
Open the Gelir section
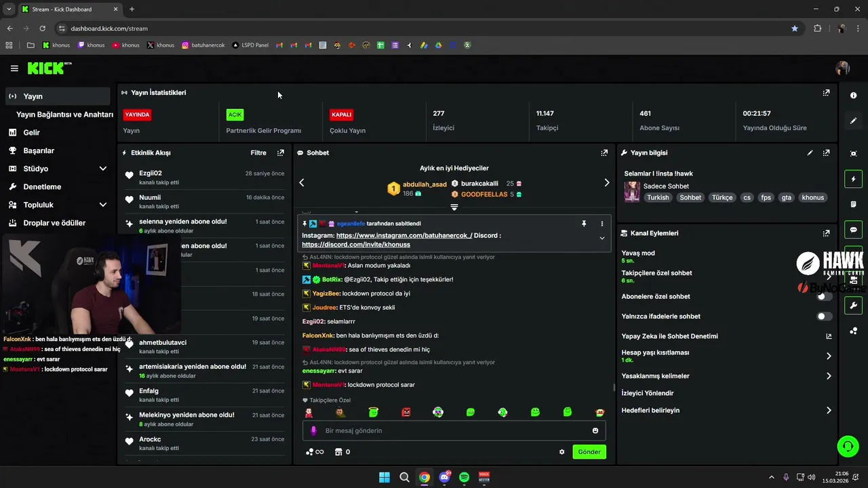pyautogui.click(x=31, y=133)
